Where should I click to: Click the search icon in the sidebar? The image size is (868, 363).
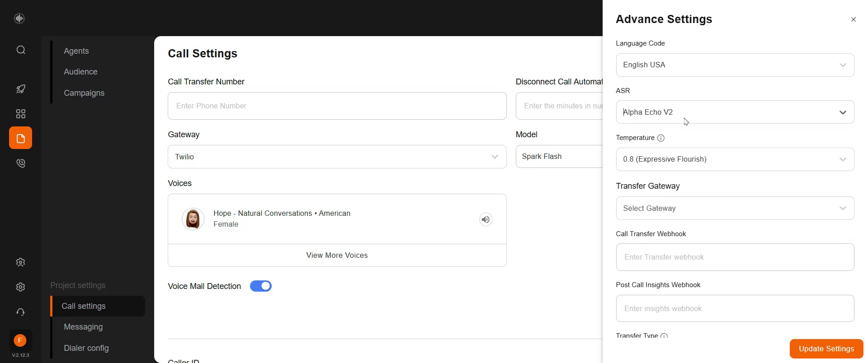pyautogui.click(x=21, y=50)
